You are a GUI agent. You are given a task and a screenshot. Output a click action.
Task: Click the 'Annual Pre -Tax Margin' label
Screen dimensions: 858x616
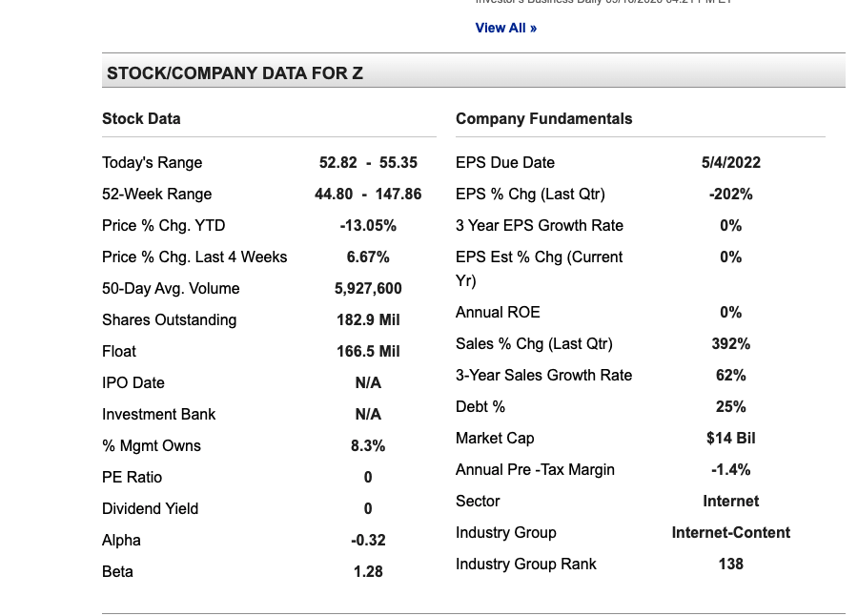pyautogui.click(x=535, y=470)
